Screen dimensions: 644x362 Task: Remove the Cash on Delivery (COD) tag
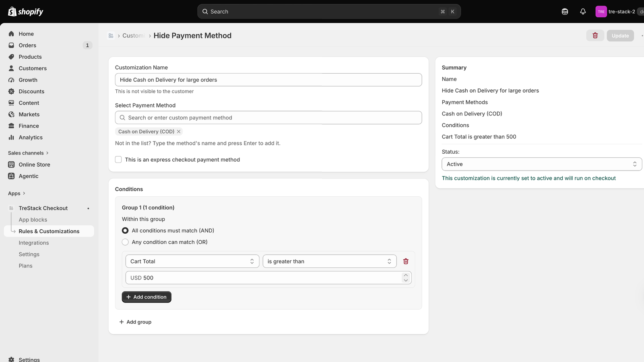[x=179, y=132]
